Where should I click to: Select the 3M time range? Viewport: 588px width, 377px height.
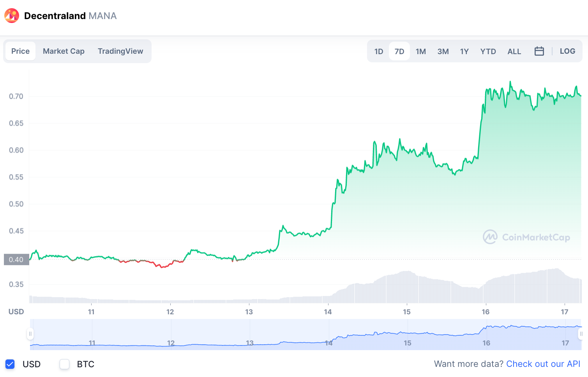tap(443, 51)
